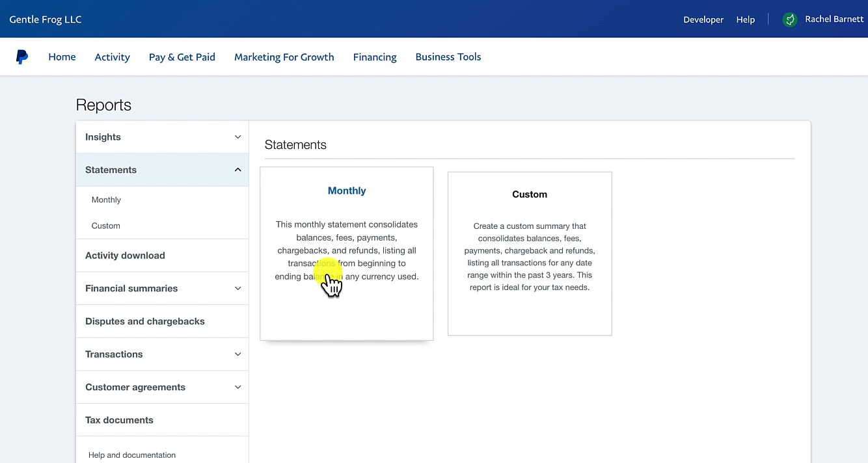Open the Business Tools menu
The image size is (868, 463).
[x=448, y=57]
